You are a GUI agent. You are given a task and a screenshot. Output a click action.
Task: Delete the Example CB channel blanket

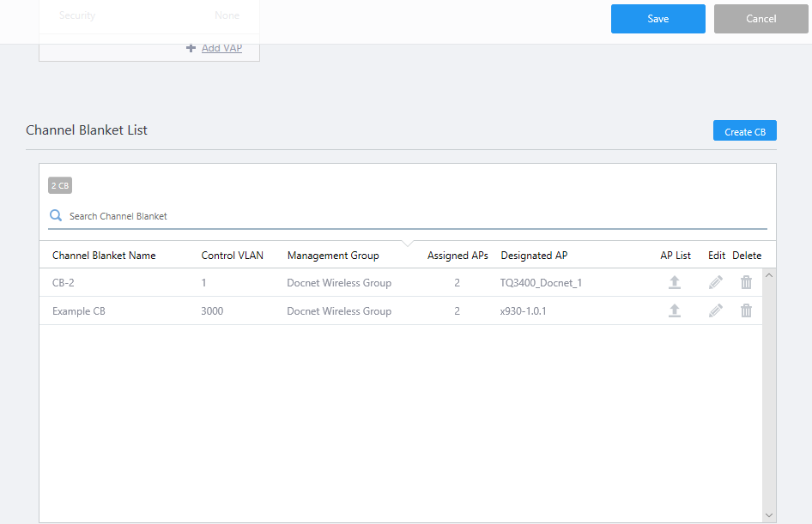tap(746, 310)
